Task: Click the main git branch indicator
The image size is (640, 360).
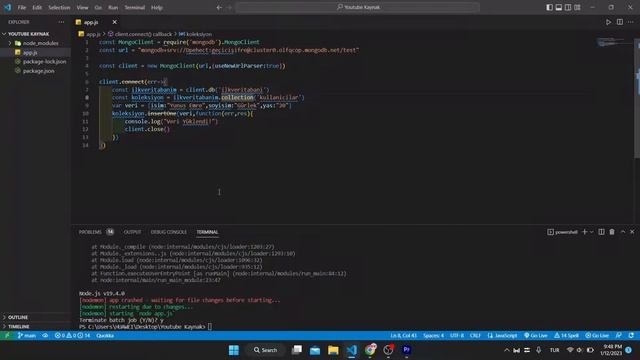Action: [x=27, y=336]
